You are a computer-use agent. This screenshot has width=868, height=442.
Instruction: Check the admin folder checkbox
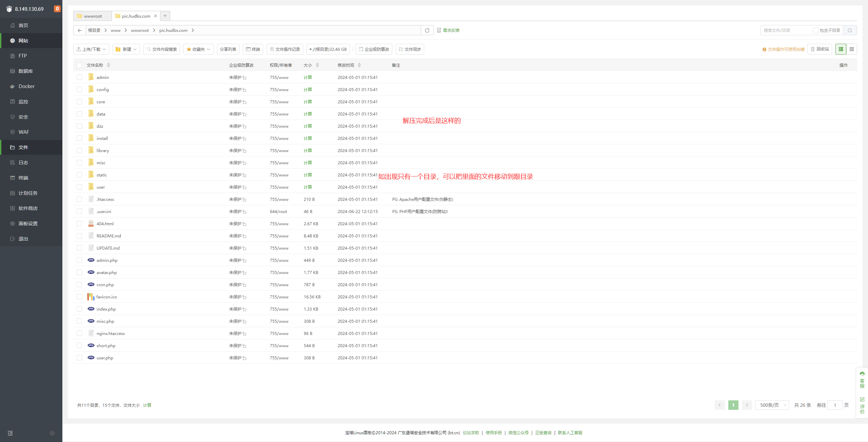click(x=79, y=78)
